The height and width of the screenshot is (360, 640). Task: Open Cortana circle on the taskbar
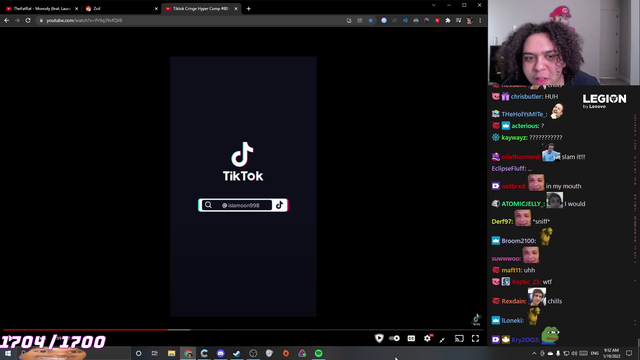pyautogui.click(x=138, y=353)
